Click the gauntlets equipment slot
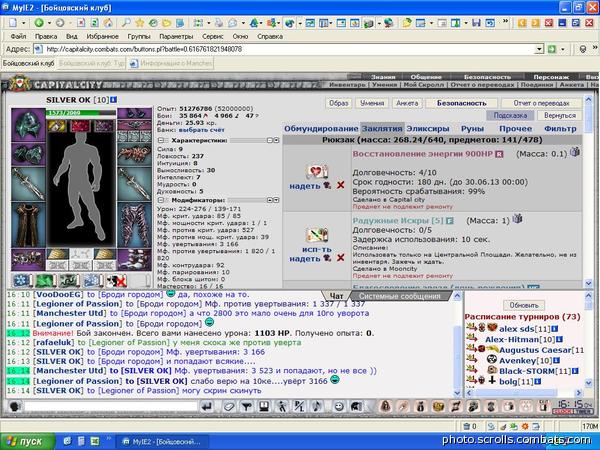The image size is (600, 450). click(x=28, y=154)
